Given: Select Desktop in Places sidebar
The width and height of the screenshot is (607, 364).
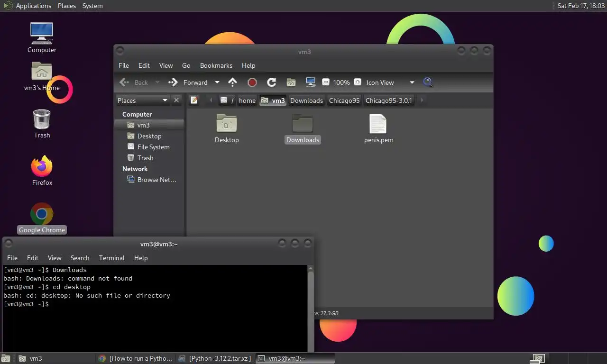Looking at the screenshot, I should [x=149, y=136].
